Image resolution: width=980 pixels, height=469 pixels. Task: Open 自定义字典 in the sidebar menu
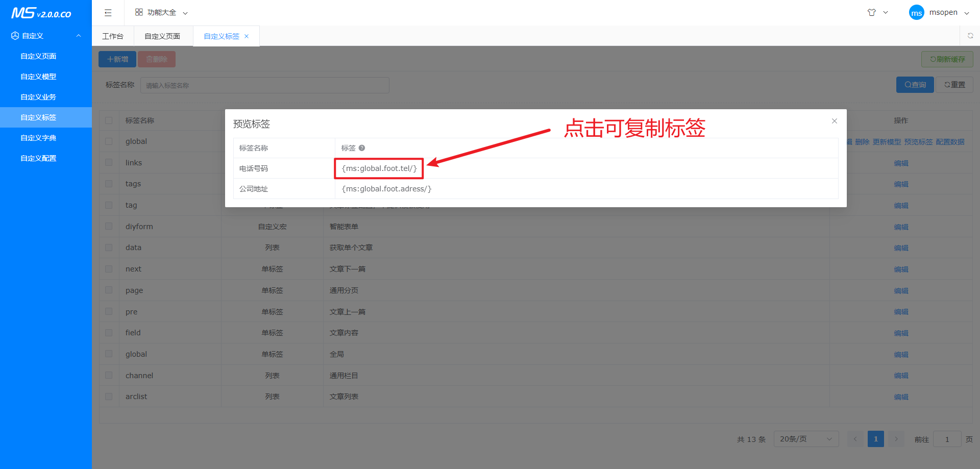[x=38, y=138]
